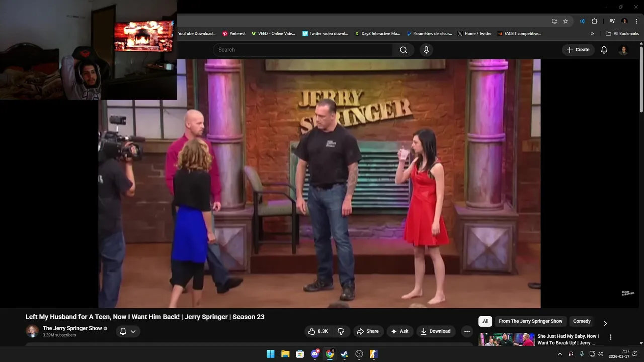This screenshot has width=644, height=362.
Task: Start voice search with microphone icon
Action: click(x=426, y=50)
